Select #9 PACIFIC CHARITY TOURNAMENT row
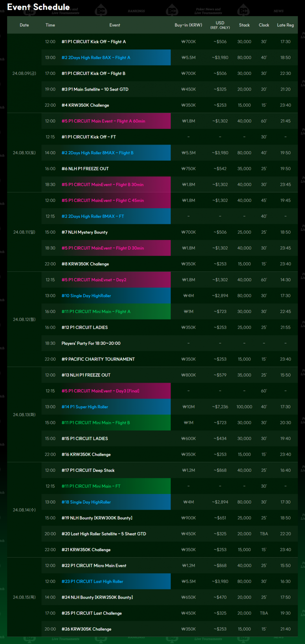305x644 pixels. (x=98, y=359)
